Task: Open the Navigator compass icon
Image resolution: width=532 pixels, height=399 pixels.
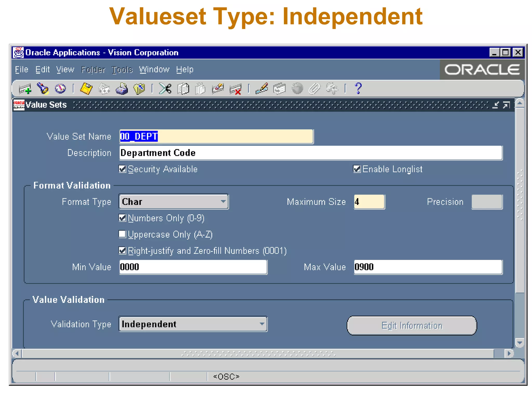Action: pos(60,89)
